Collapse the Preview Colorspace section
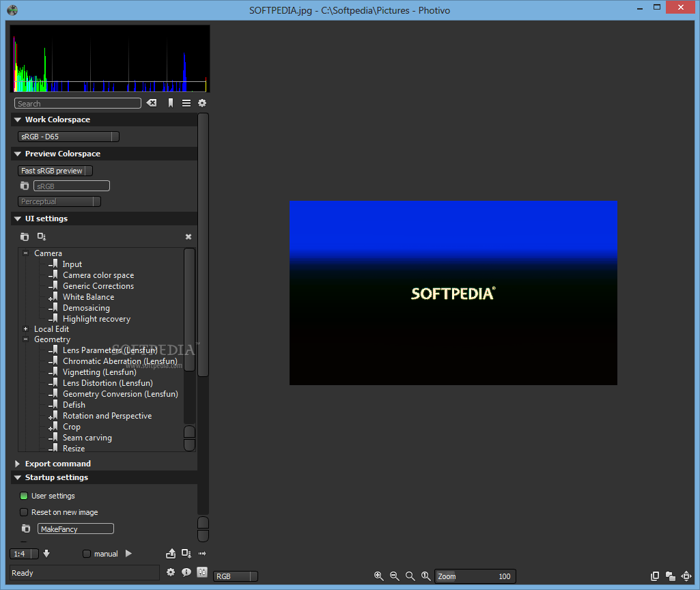Image resolution: width=700 pixels, height=590 pixels. 18,154
